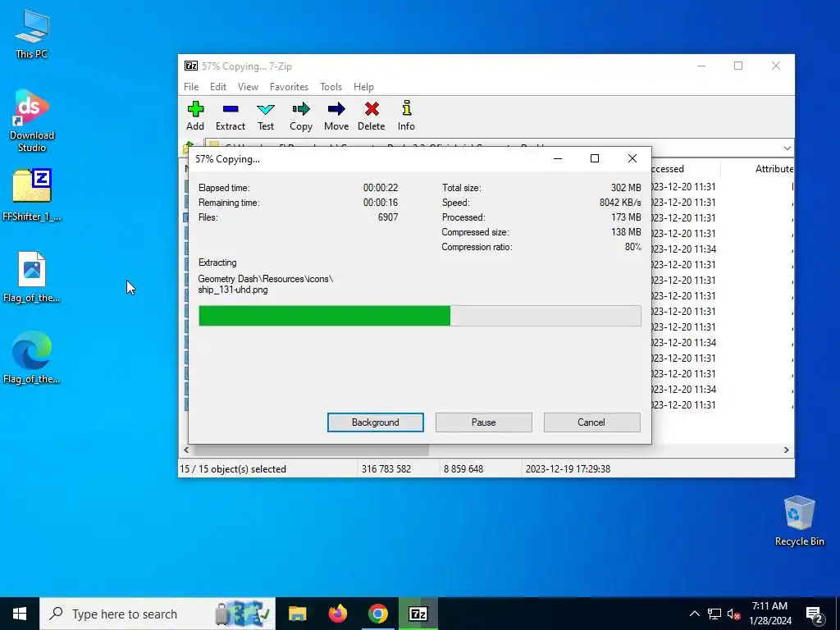Click the status bar value 8 859 648
Viewport: 840px width, 630px height.
463,468
